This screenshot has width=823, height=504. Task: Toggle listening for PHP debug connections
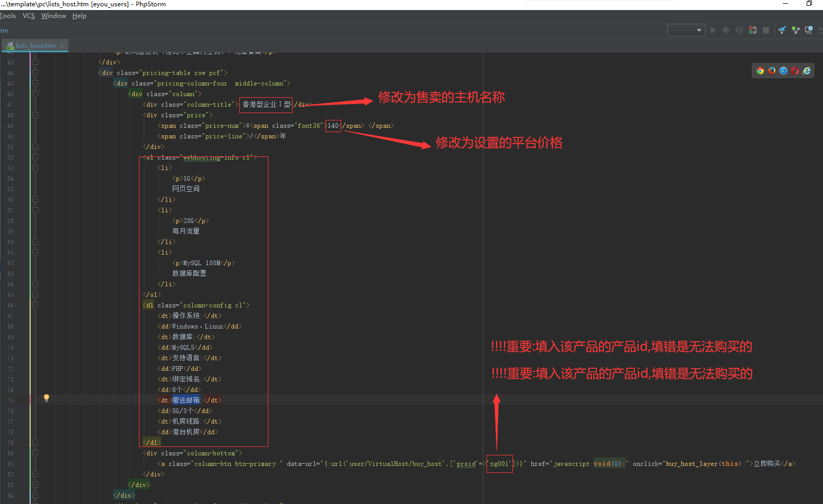click(753, 30)
